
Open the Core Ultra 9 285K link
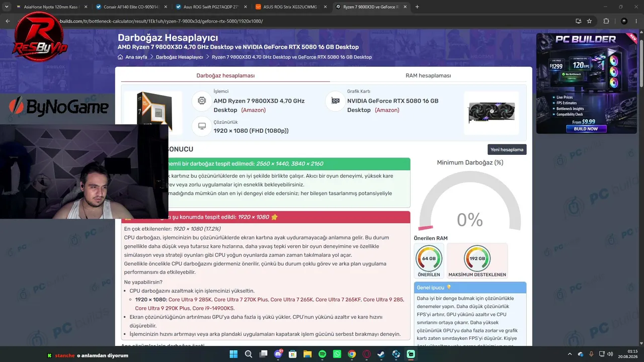point(190,300)
